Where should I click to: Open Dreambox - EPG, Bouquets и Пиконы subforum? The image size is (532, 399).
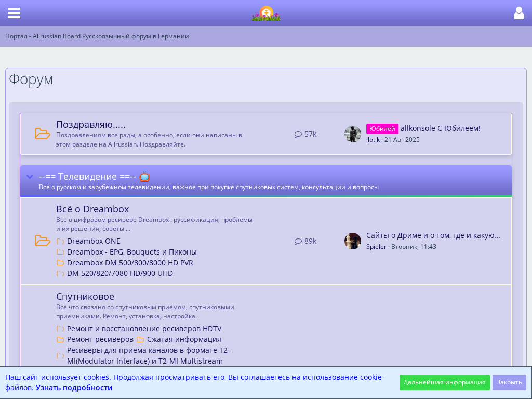point(131,252)
